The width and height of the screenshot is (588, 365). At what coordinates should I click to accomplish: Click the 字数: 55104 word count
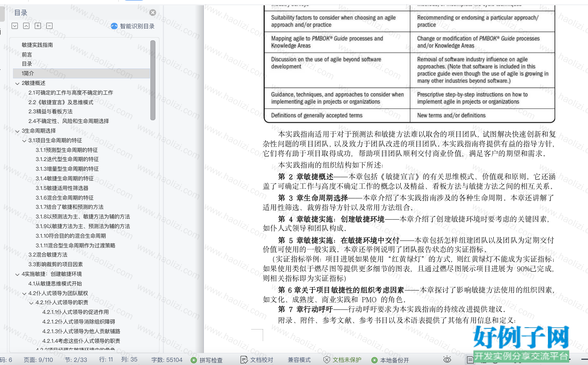click(167, 360)
